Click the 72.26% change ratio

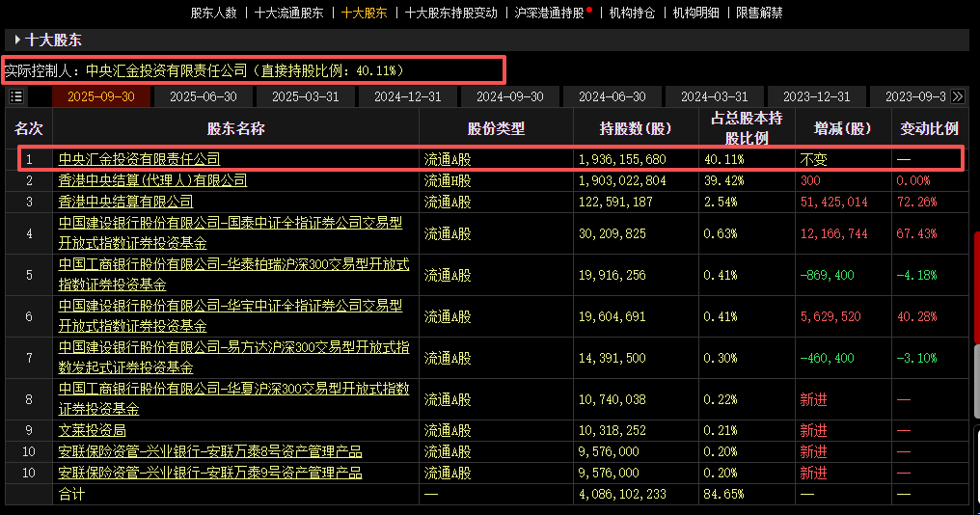click(916, 202)
